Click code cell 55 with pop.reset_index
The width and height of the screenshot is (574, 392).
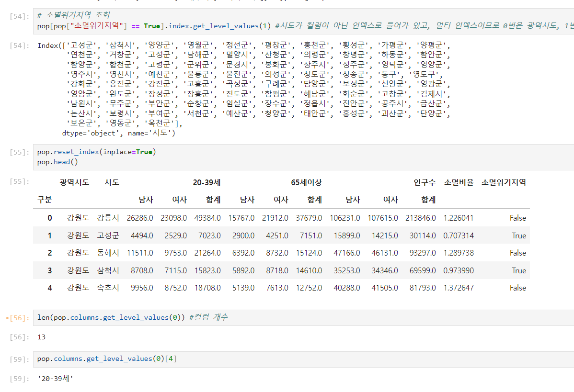[303, 157]
